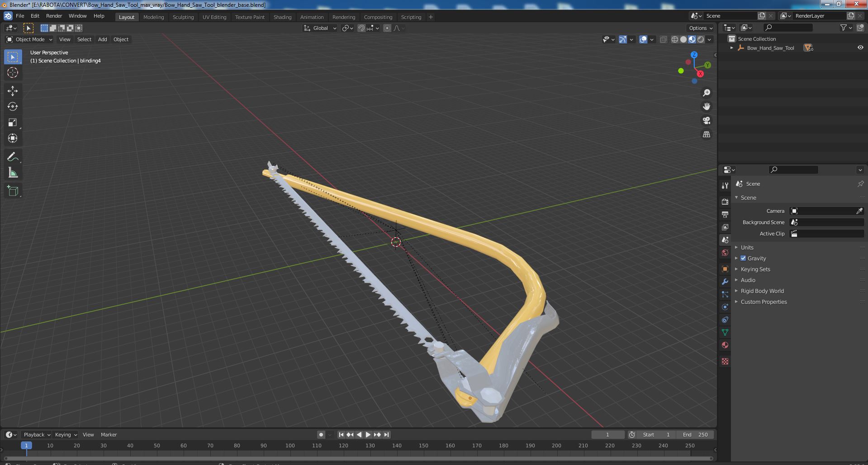Activate the Move tool
868x465 pixels.
click(x=13, y=91)
